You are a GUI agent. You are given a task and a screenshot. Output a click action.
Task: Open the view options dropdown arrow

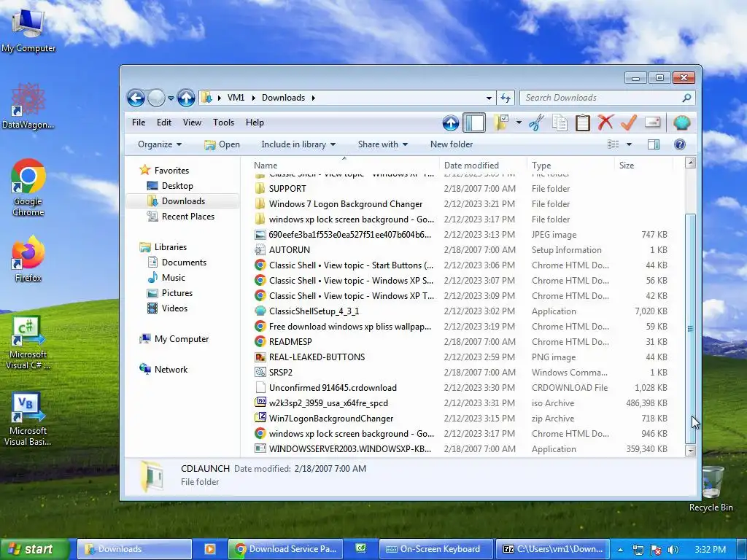pyautogui.click(x=629, y=144)
